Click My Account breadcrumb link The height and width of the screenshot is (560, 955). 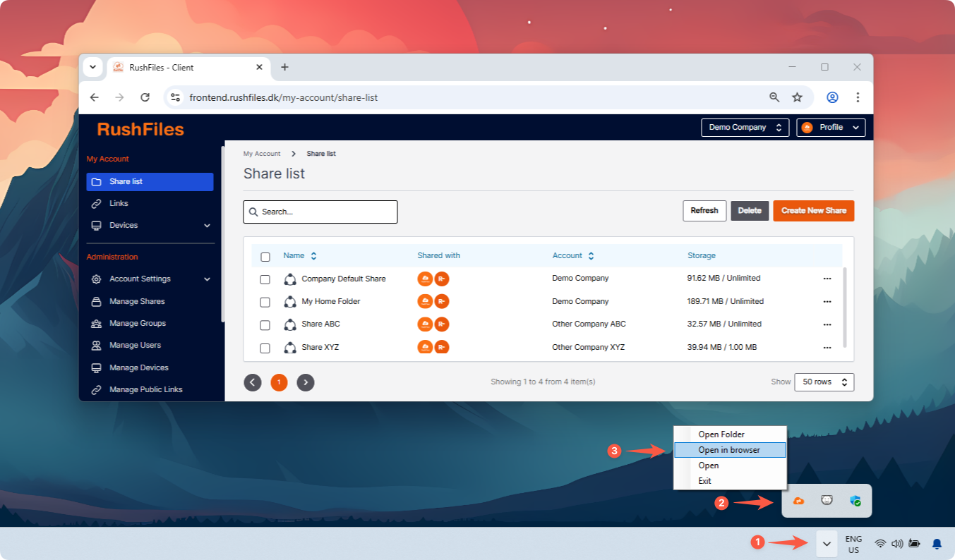point(262,154)
